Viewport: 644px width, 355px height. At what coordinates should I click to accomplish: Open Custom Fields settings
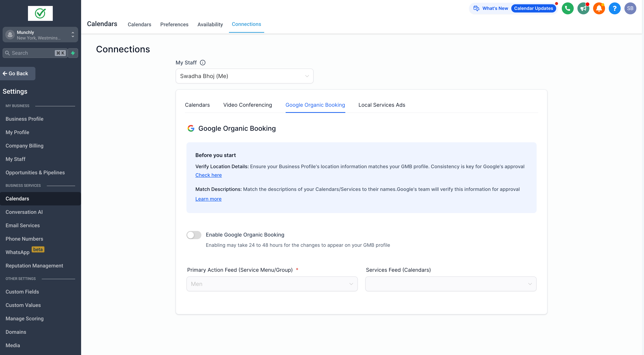point(22,292)
